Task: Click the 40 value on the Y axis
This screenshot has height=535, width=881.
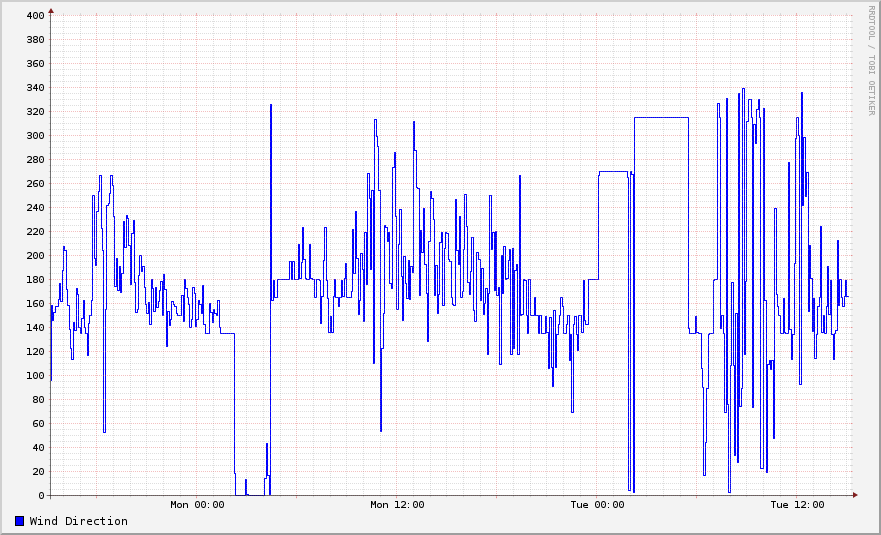Action: 38,448
